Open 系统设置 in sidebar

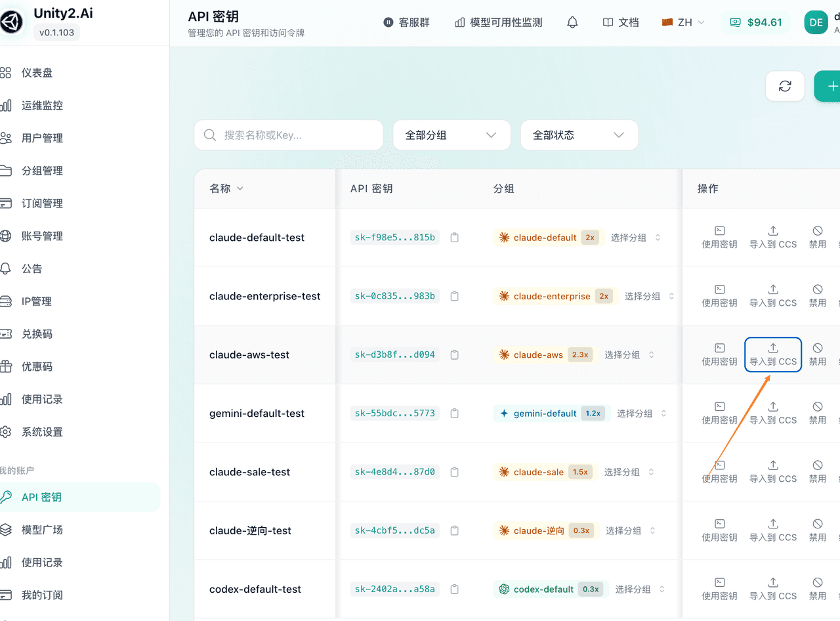(79, 432)
